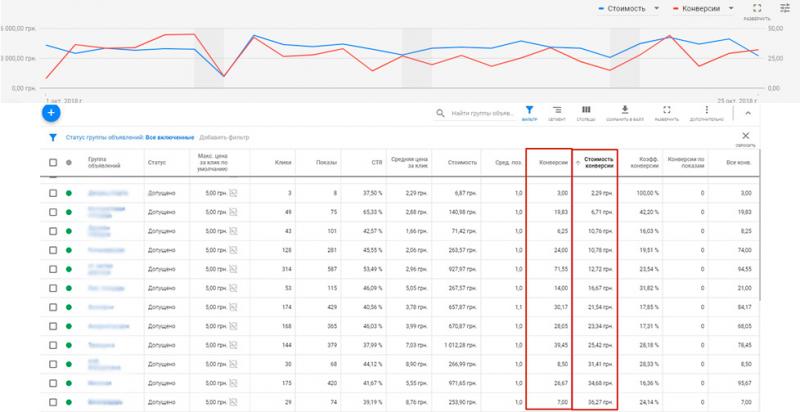Check the last visible row checkbox
The height and width of the screenshot is (412, 800).
(x=53, y=402)
